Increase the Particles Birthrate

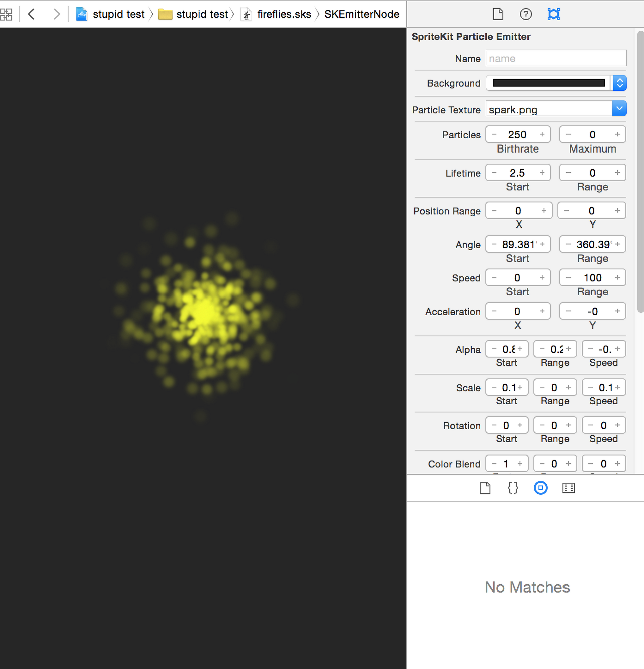click(542, 134)
